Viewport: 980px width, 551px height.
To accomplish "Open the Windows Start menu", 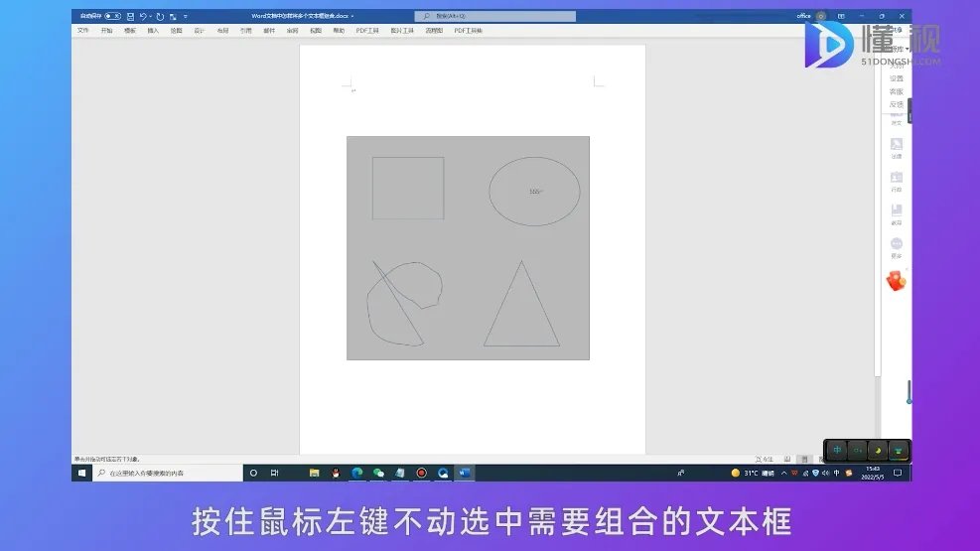I will pyautogui.click(x=81, y=473).
